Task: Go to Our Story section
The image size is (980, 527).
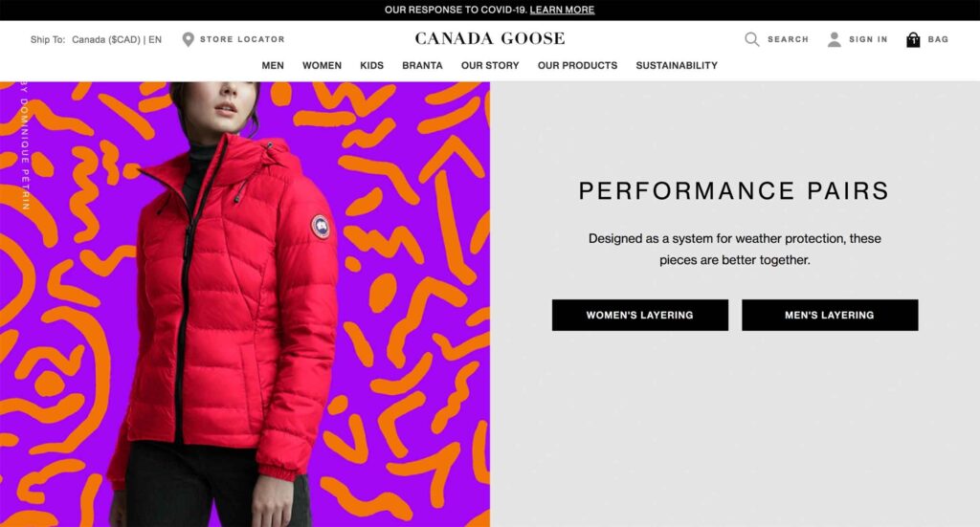Action: click(490, 66)
